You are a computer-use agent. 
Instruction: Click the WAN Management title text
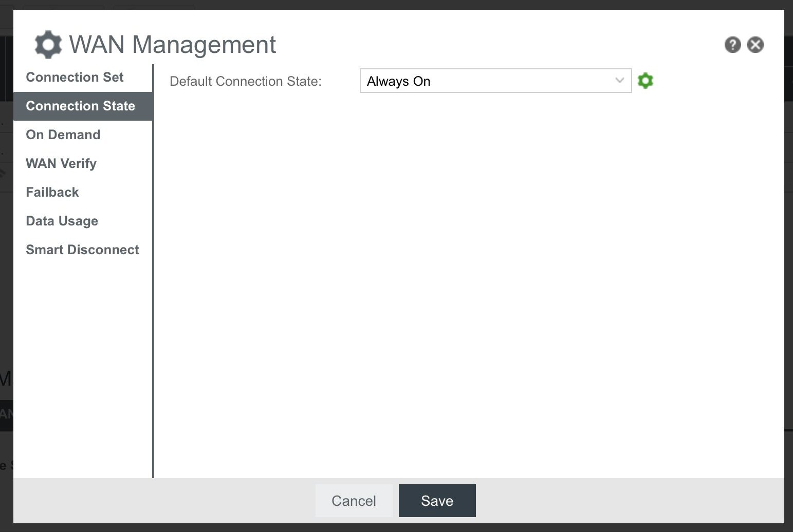coord(173,45)
